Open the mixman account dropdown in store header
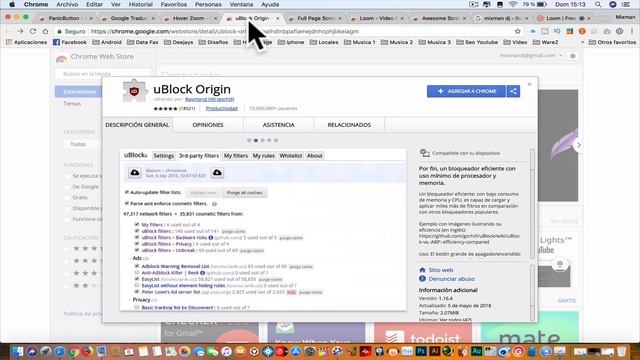The image size is (640, 360). [531, 56]
